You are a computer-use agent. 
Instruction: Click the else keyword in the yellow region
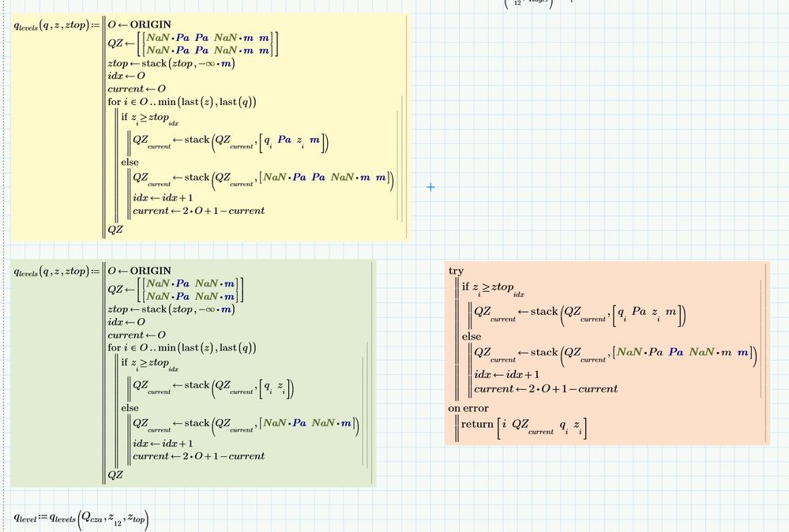tap(130, 163)
